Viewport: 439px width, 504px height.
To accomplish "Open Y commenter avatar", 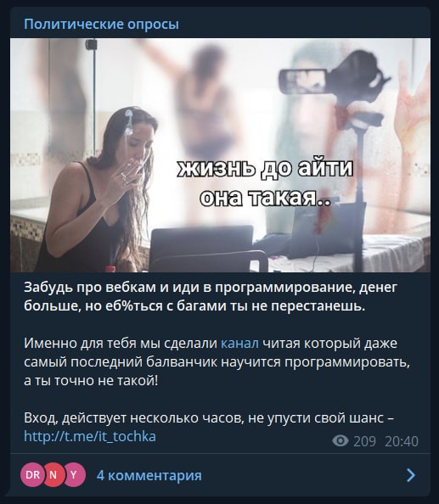I will (x=74, y=475).
